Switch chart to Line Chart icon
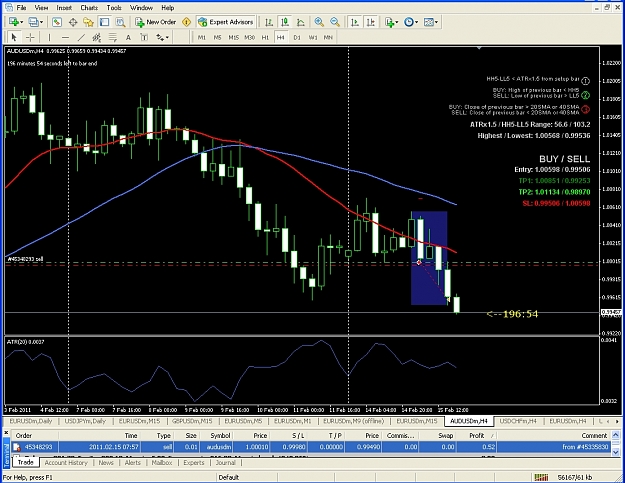Image resolution: width=625 pixels, height=483 pixels. (301, 22)
